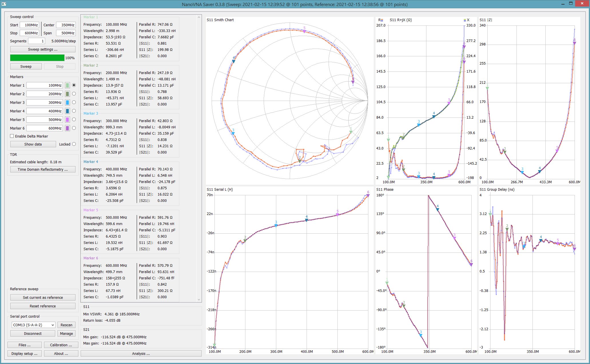Click the Sweep button

(26, 66)
